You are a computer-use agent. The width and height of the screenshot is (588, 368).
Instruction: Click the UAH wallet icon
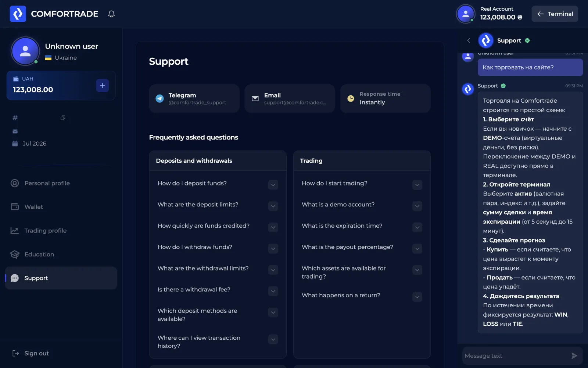(x=16, y=79)
